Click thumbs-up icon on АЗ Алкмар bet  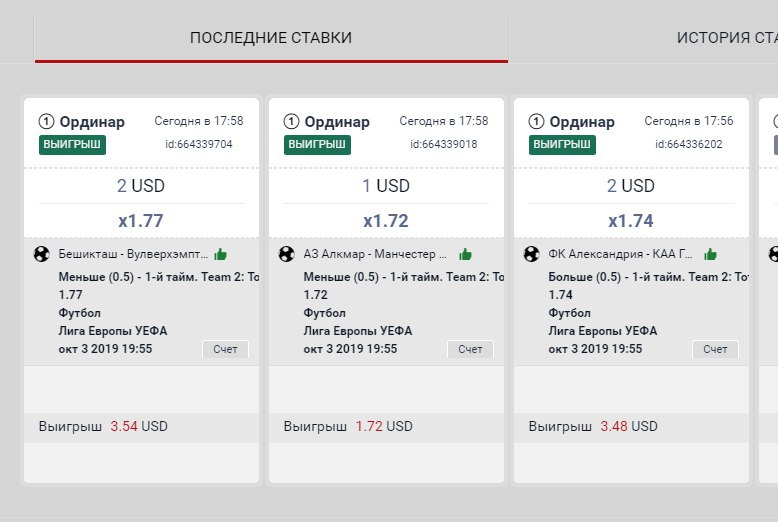[x=465, y=255]
